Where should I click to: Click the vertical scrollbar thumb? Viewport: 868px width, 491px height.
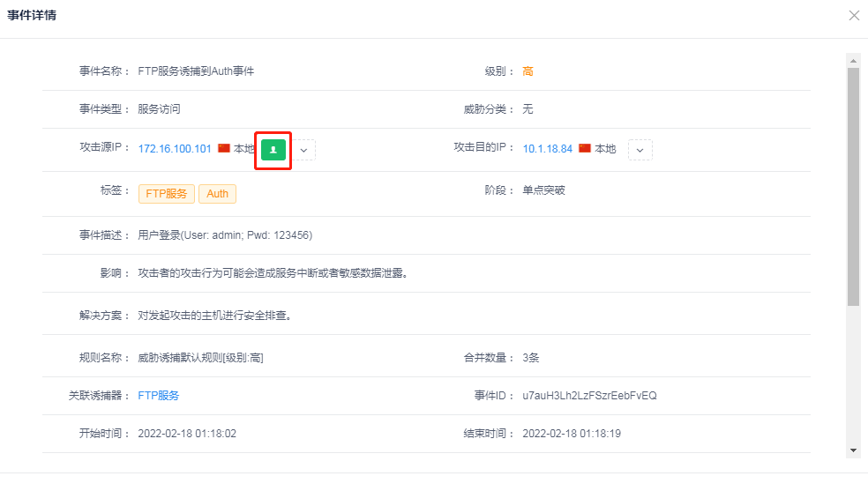[x=853, y=185]
